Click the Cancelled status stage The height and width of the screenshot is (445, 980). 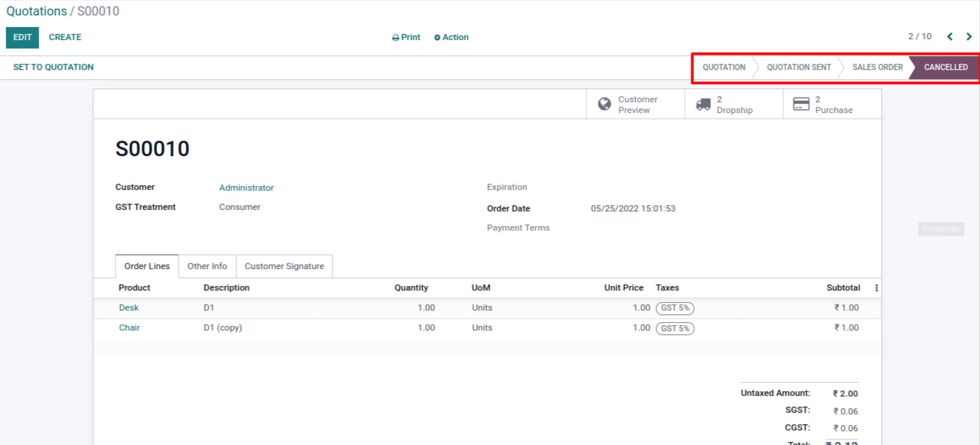click(945, 67)
